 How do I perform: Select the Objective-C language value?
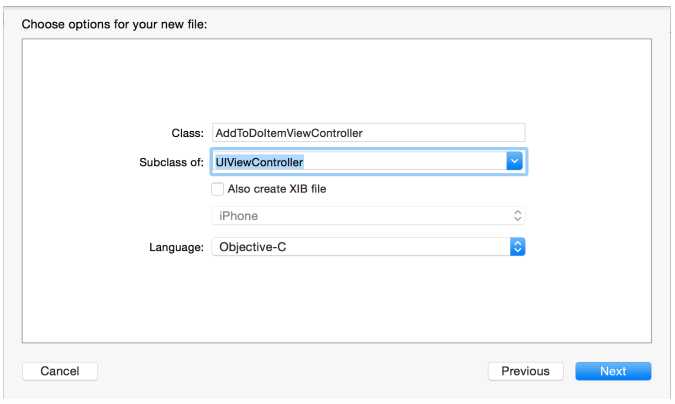255,246
